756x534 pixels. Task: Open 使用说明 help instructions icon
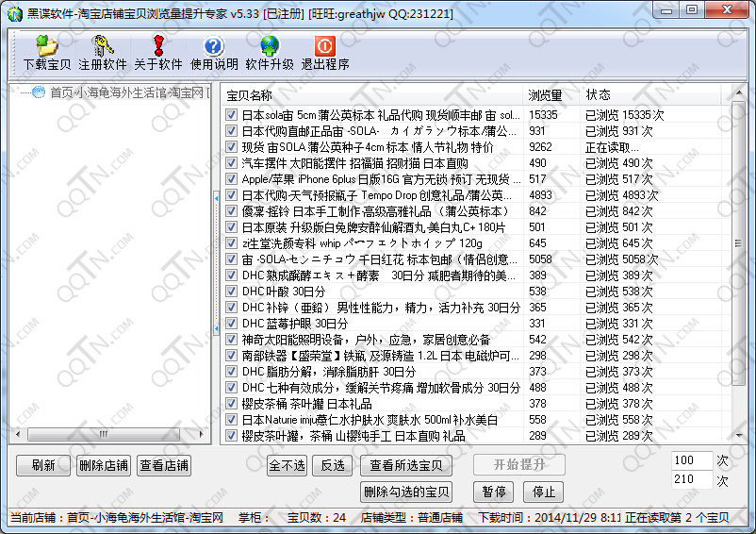pos(214,45)
